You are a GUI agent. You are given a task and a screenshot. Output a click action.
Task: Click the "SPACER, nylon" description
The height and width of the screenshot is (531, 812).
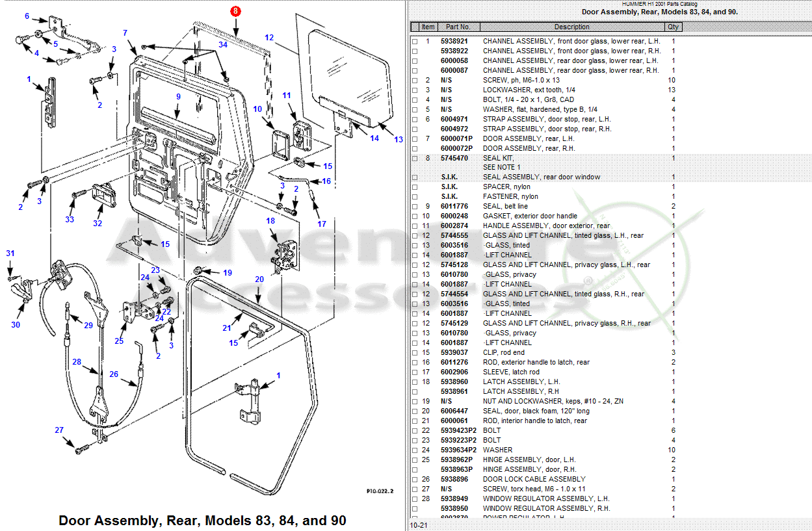[506, 187]
